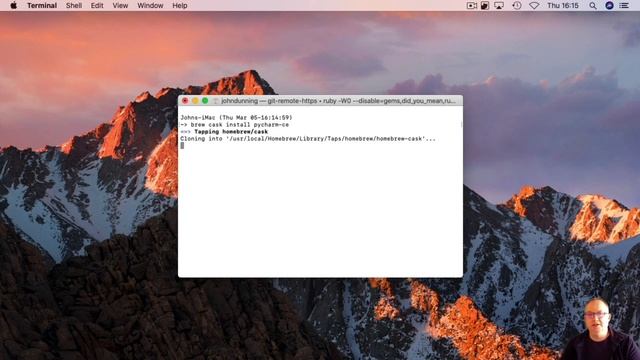Click the screen recording camera menu bar icon
Image resolution: width=640 pixels, height=360 pixels.
(x=472, y=5)
